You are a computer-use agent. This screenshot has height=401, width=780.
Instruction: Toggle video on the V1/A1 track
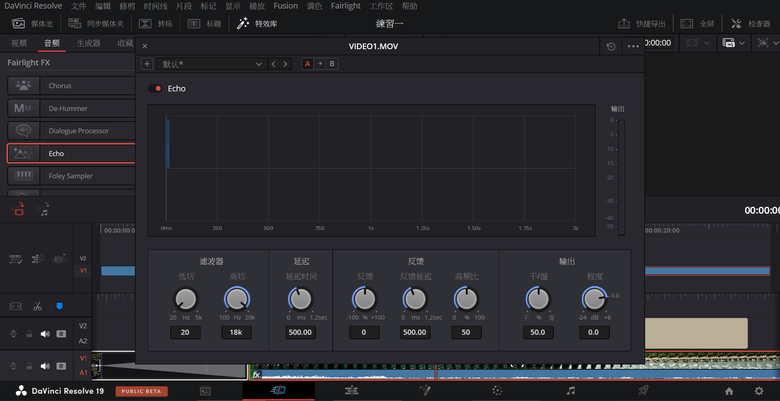click(x=61, y=366)
